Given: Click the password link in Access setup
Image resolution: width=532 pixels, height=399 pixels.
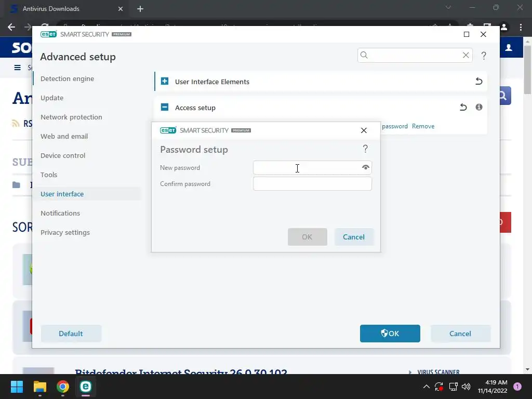Looking at the screenshot, I should click(x=395, y=126).
